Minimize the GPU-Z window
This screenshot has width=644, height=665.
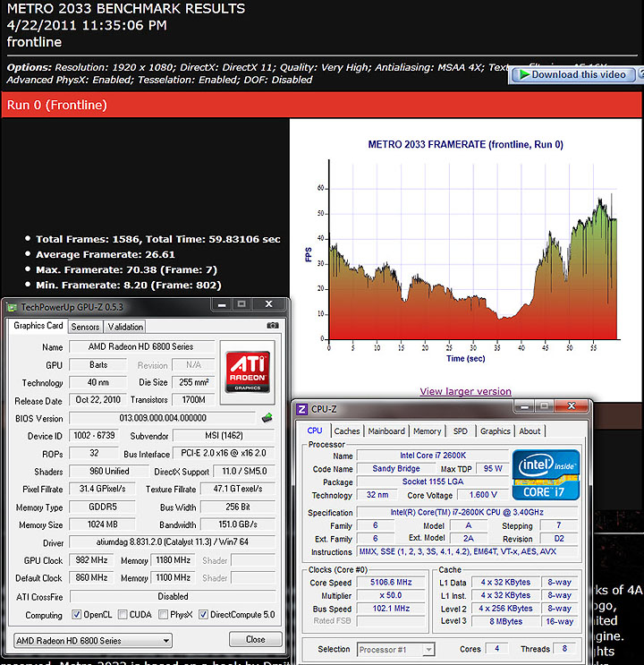click(x=222, y=304)
